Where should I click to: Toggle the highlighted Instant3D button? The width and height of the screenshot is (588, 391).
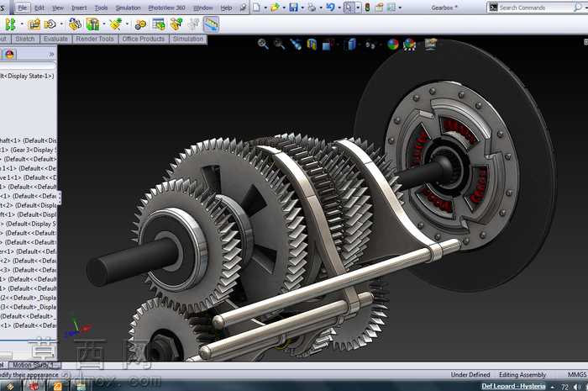[x=211, y=24]
